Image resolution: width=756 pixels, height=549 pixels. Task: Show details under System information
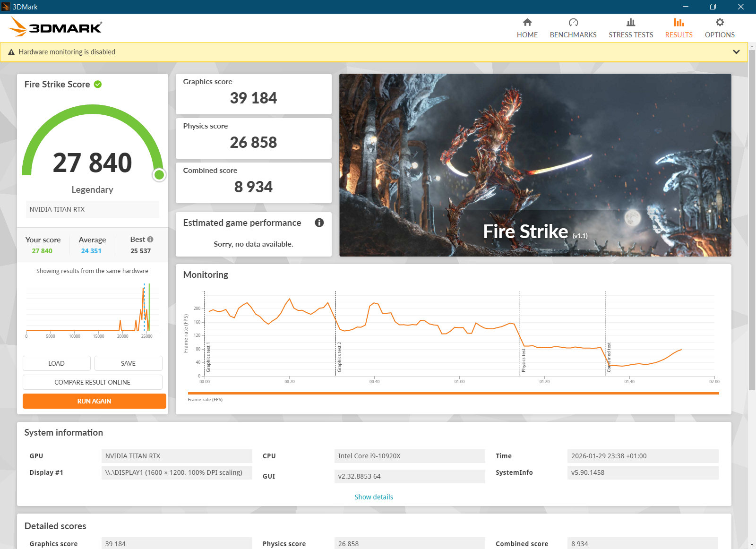pos(374,497)
